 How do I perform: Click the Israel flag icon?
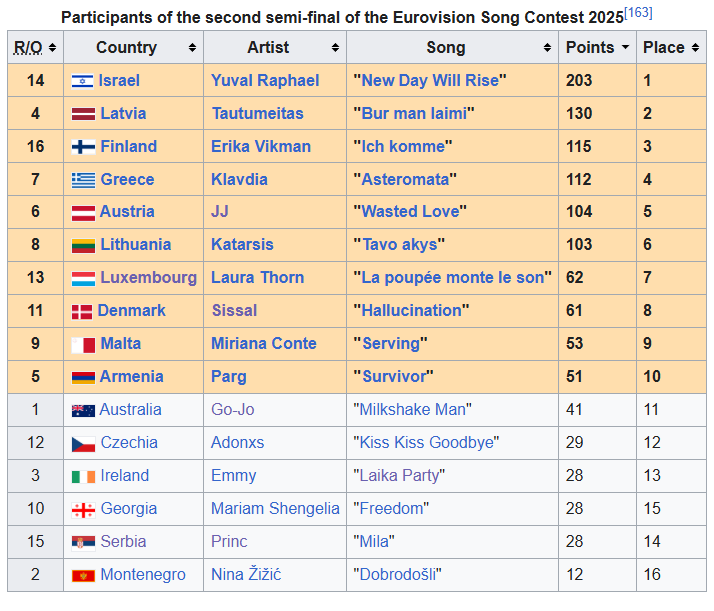coord(82,81)
